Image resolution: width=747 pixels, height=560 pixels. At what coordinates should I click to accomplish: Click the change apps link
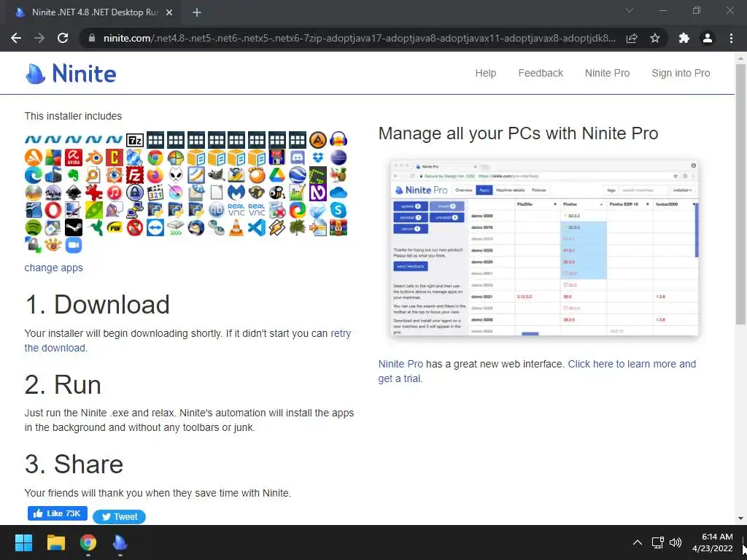[54, 268]
